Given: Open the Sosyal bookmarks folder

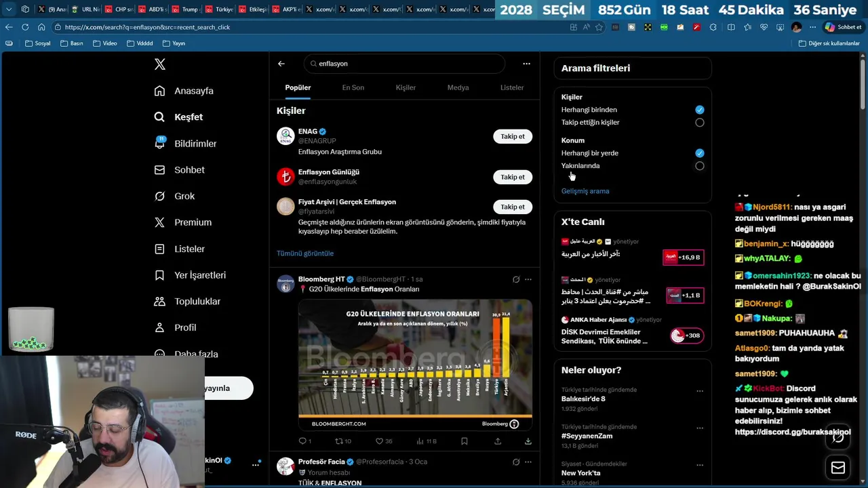Looking at the screenshot, I should pyautogui.click(x=37, y=43).
